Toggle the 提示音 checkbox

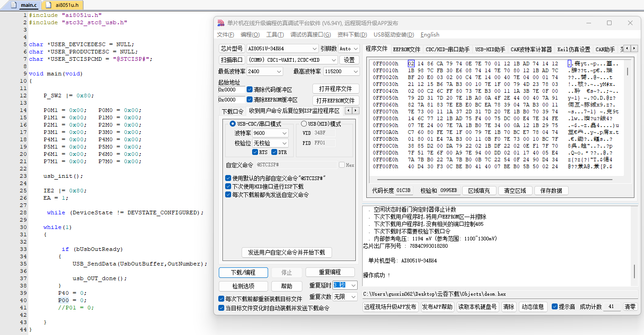(555, 307)
